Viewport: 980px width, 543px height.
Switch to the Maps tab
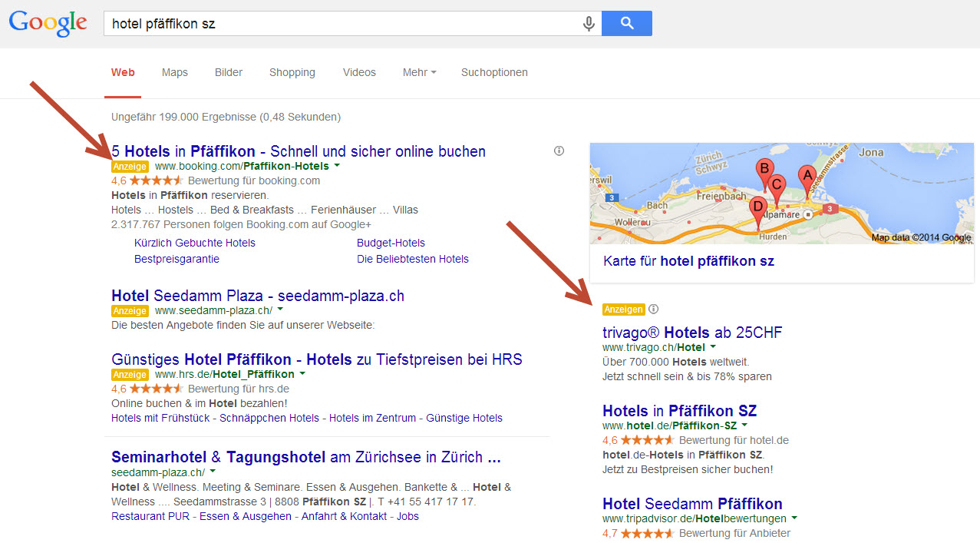click(x=175, y=73)
